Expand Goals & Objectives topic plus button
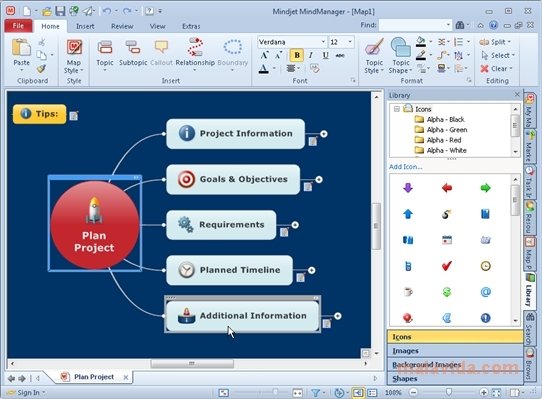This screenshot has width=542, height=399. [x=319, y=179]
